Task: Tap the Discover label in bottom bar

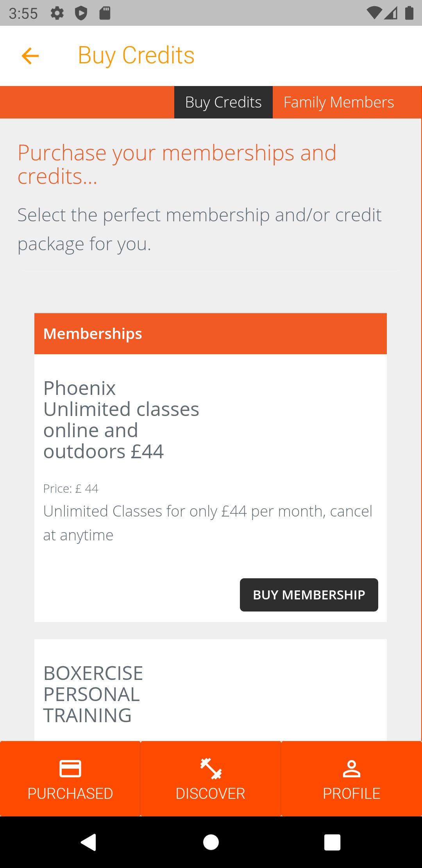Action: pyautogui.click(x=211, y=793)
